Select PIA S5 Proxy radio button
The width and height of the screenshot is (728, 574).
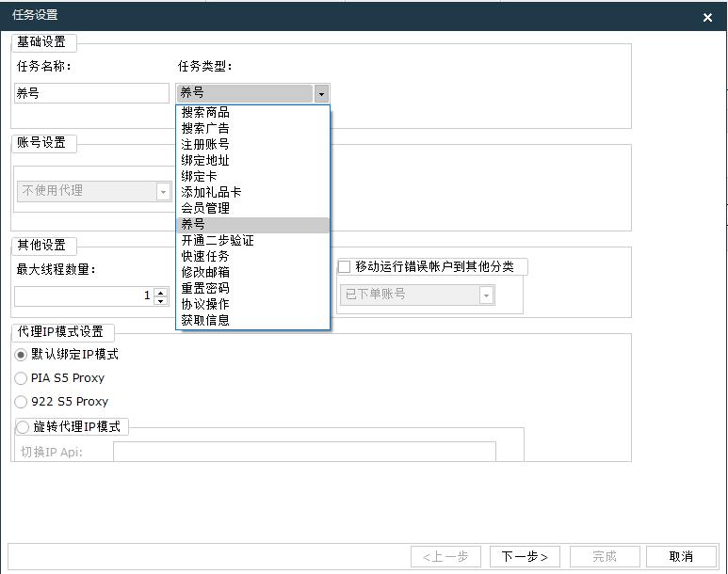pyautogui.click(x=21, y=378)
